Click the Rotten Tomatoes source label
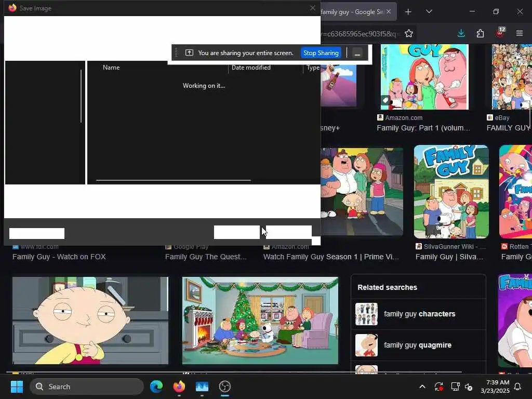The width and height of the screenshot is (532, 399). pyautogui.click(x=516, y=247)
